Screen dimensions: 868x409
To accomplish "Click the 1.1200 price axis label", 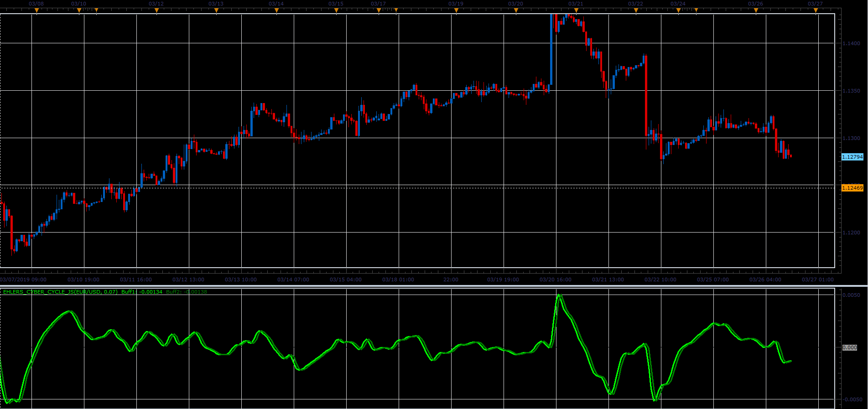I will pos(851,233).
